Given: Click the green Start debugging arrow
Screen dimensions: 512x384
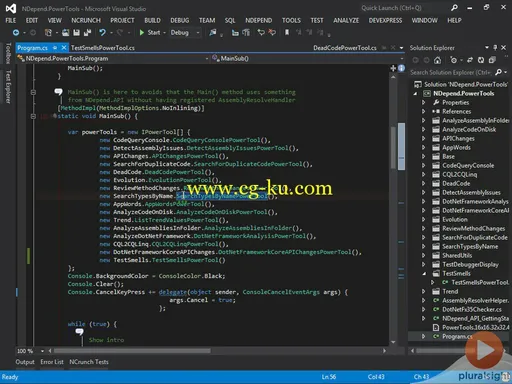Looking at the screenshot, I should coord(142,33).
